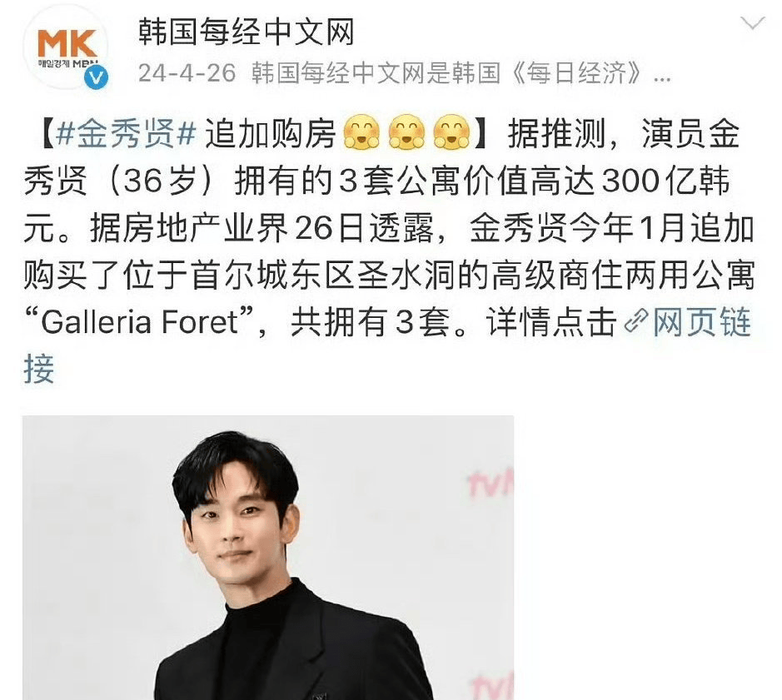The image size is (782, 700).
Task: Click the trailing 接 of the web link
Action: tap(39, 369)
